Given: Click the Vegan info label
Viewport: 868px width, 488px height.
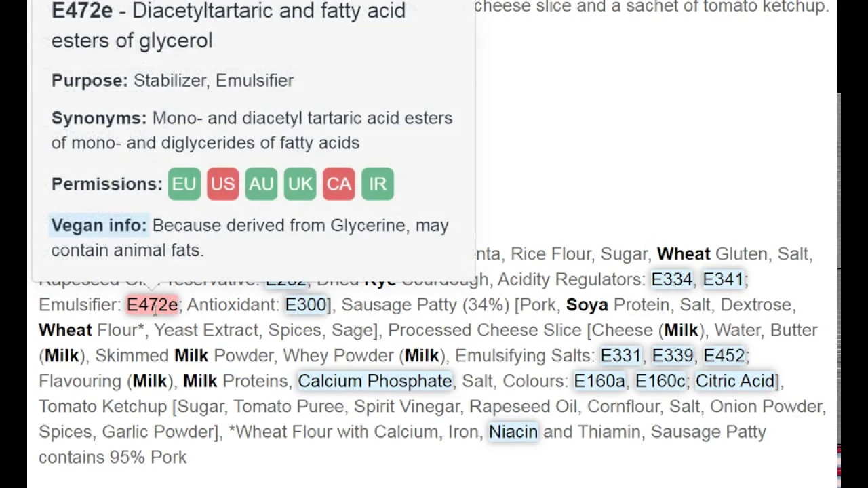Looking at the screenshot, I should click(x=99, y=226).
